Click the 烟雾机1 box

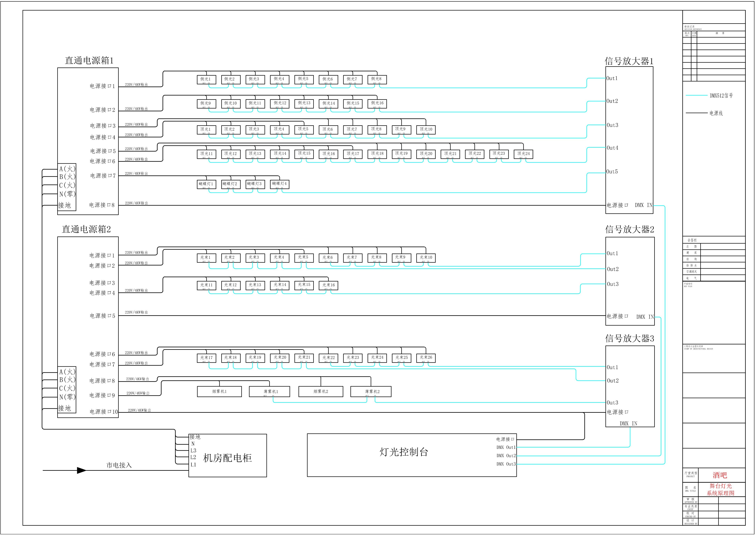pyautogui.click(x=219, y=392)
